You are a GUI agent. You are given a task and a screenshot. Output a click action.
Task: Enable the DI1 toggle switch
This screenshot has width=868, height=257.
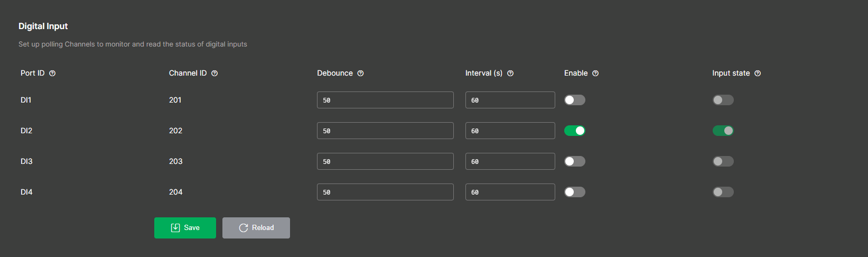click(575, 100)
